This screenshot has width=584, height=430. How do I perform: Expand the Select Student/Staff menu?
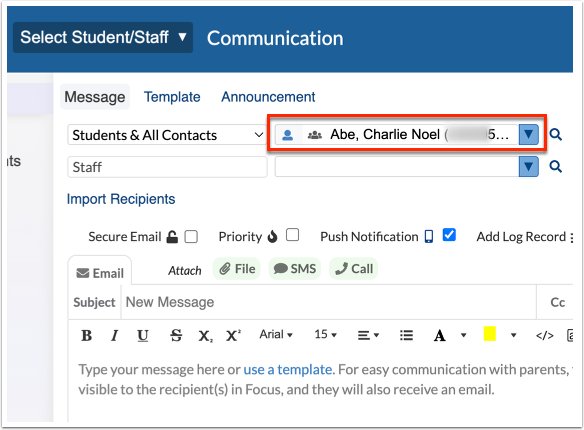pos(103,37)
